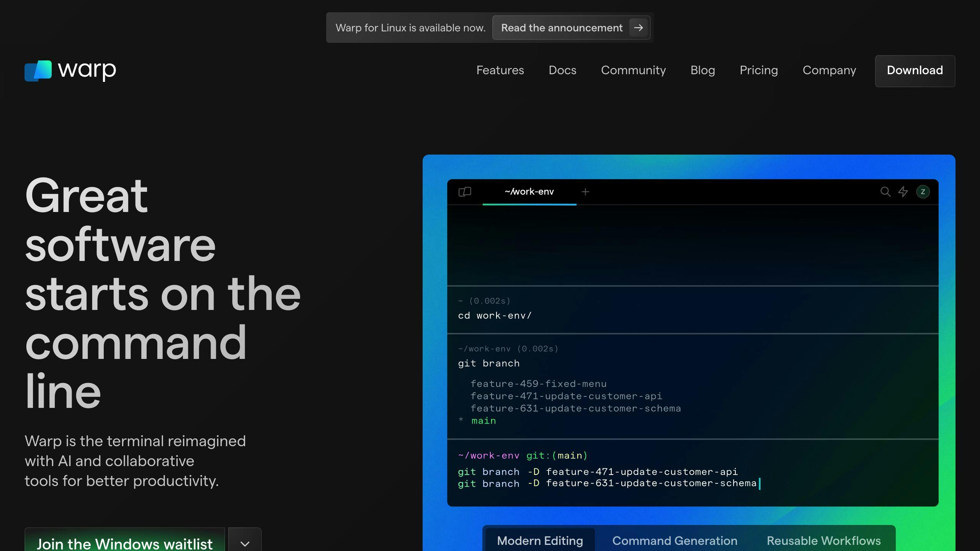This screenshot has width=980, height=551.
Task: Open the sidebar icon in the terminal window
Action: (x=465, y=192)
